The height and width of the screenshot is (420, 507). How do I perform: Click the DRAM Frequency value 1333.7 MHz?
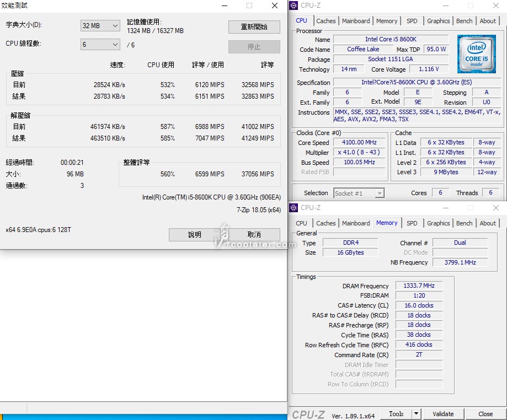click(x=419, y=286)
